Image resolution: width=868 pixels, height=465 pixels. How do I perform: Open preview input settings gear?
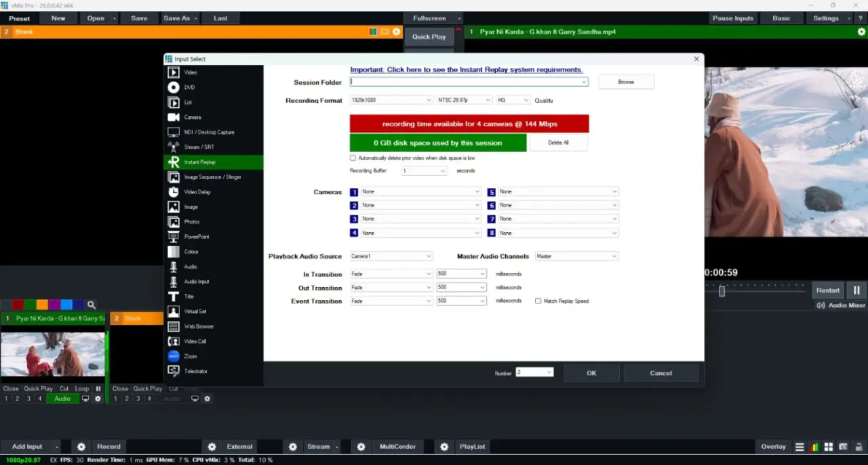(x=397, y=31)
